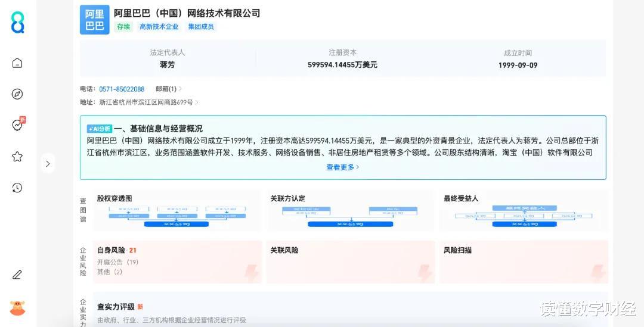
Task: Click the Alibaba company logo tile
Action: point(94,20)
